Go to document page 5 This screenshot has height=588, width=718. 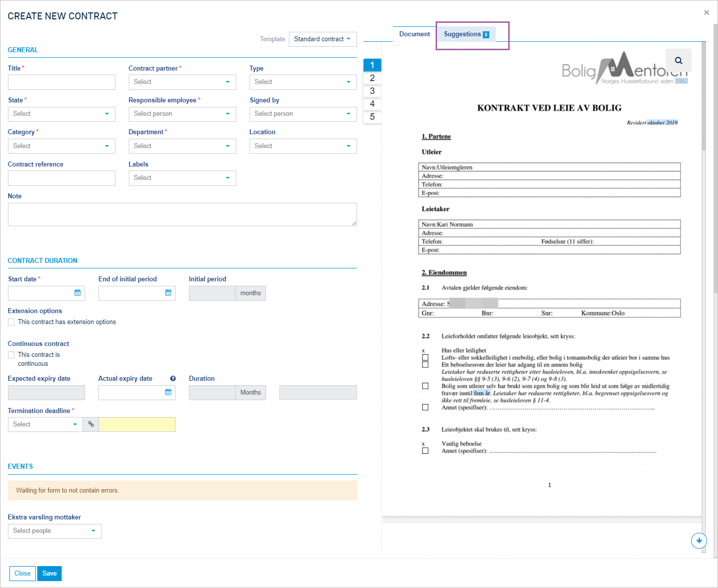tap(372, 117)
